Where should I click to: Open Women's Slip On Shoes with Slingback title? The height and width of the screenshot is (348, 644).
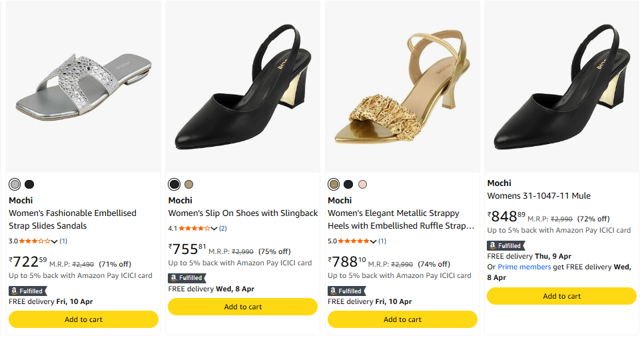tap(243, 213)
